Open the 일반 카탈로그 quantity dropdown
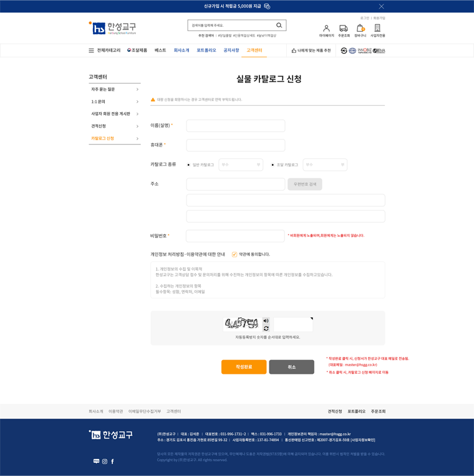This screenshot has width=474, height=476. coord(241,165)
